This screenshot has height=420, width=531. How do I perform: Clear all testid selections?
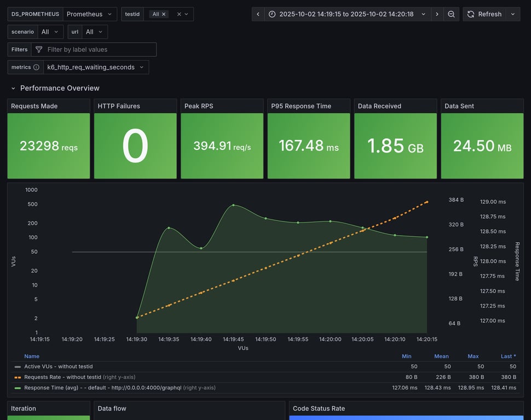click(x=179, y=14)
